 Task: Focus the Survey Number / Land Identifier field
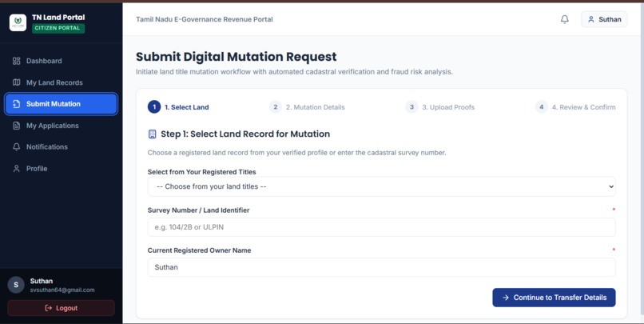tap(382, 227)
